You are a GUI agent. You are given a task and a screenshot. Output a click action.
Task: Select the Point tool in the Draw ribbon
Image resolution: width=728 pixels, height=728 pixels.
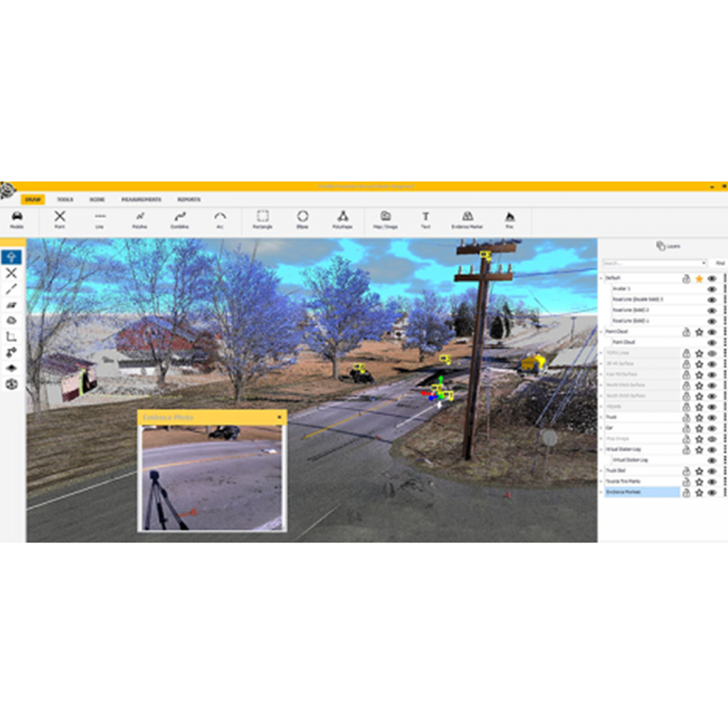(60, 217)
